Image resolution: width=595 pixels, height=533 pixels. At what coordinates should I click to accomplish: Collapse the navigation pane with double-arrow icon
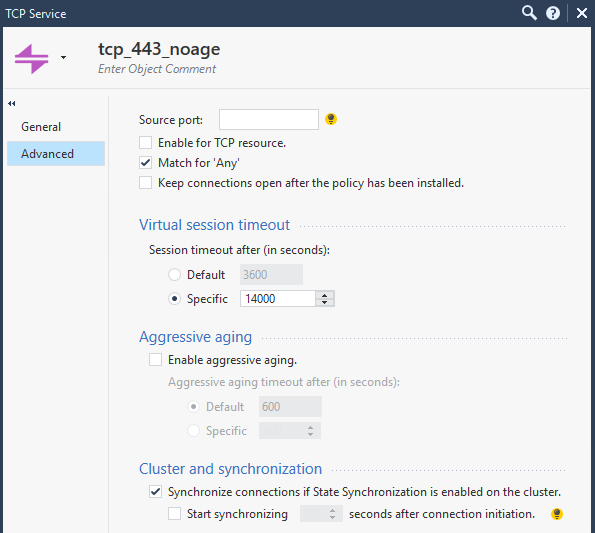click(x=12, y=103)
